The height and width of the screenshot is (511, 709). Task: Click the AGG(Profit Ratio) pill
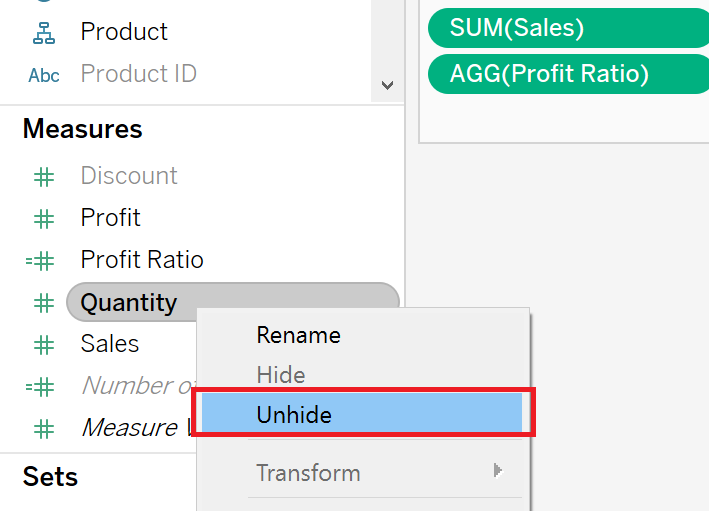[x=549, y=73]
